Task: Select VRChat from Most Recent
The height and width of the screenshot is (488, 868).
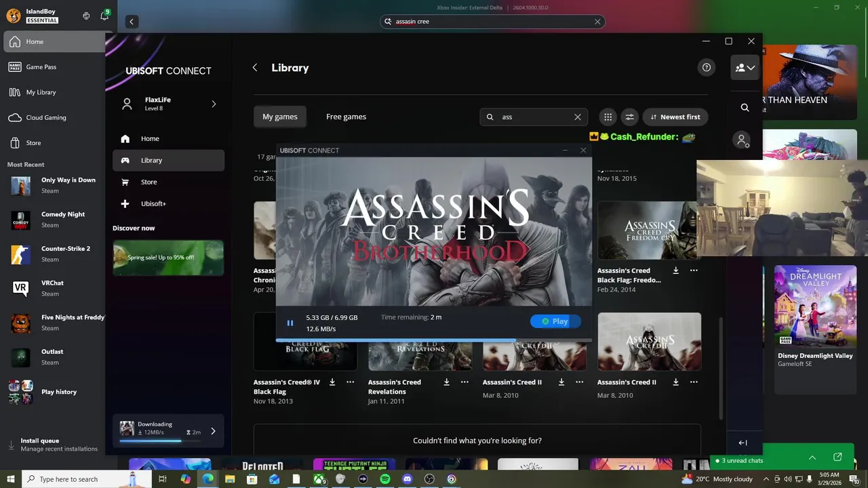Action: pos(54,288)
